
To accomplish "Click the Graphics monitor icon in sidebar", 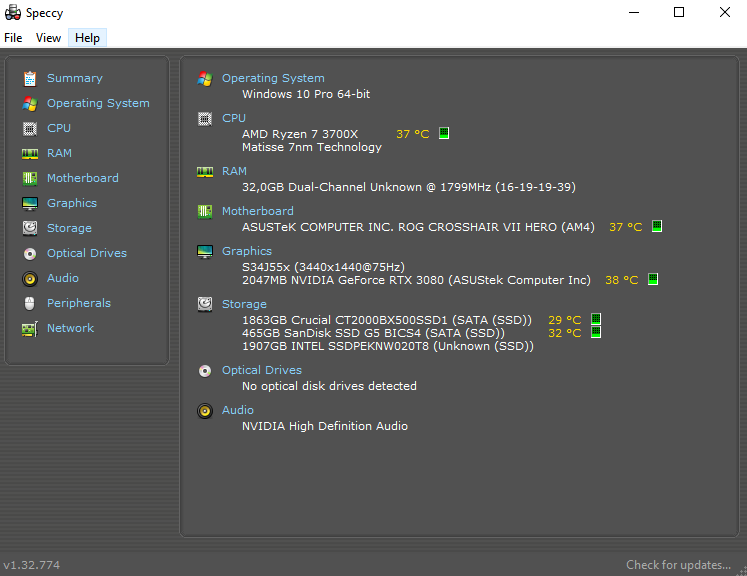I will coord(30,203).
